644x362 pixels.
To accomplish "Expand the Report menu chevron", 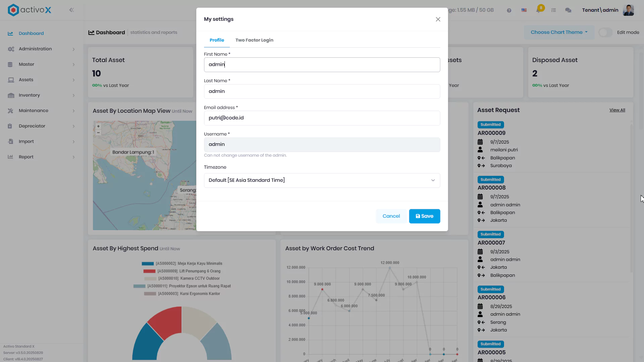I will pos(73,157).
